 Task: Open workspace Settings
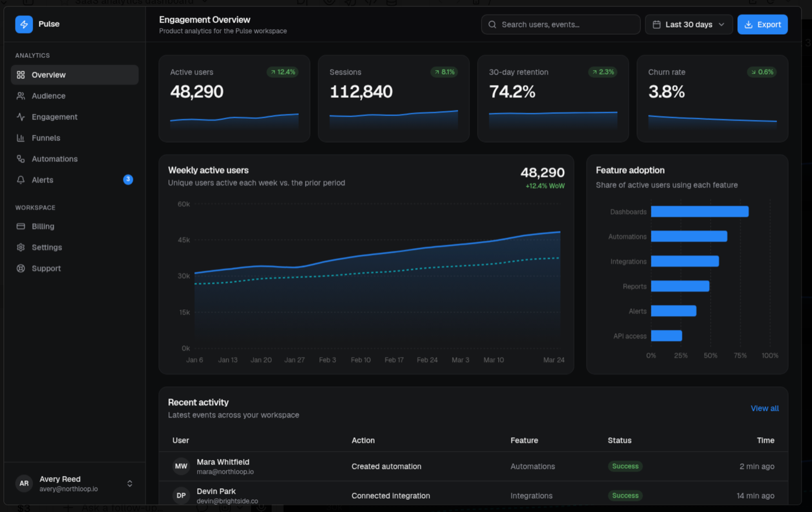75,247
